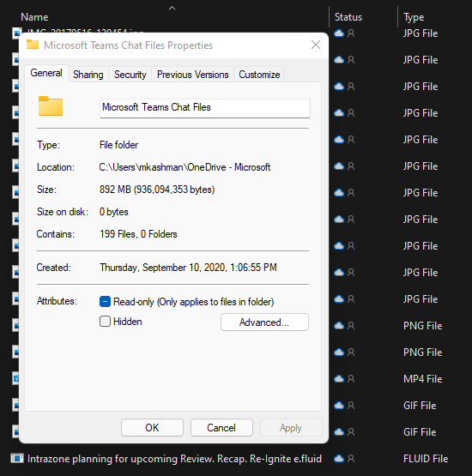Select the Previous Versions tab
Image resolution: width=472 pixels, height=476 pixels.
click(192, 75)
